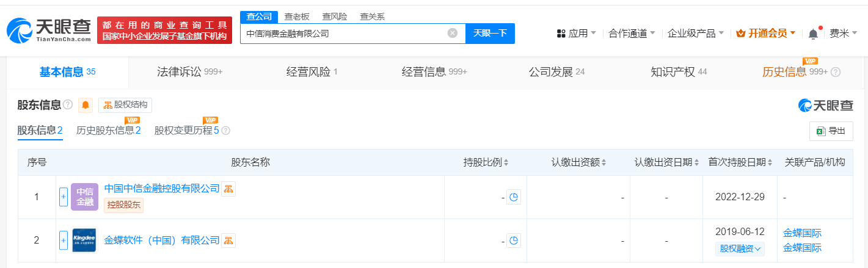Viewport: 868px width, 268px height.
Task: Click the 股东名称 column header
Action: tap(250, 162)
